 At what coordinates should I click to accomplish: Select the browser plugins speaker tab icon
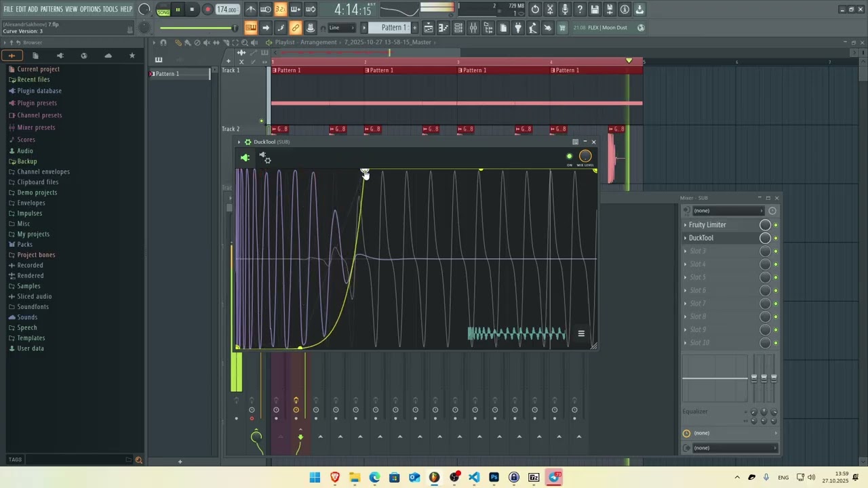[60, 56]
